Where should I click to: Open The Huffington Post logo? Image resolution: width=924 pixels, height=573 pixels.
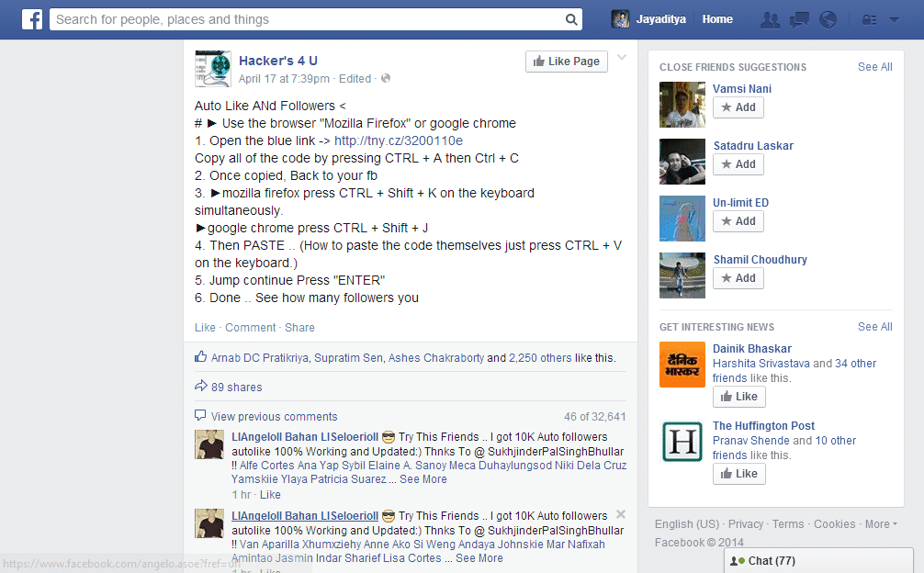(682, 442)
